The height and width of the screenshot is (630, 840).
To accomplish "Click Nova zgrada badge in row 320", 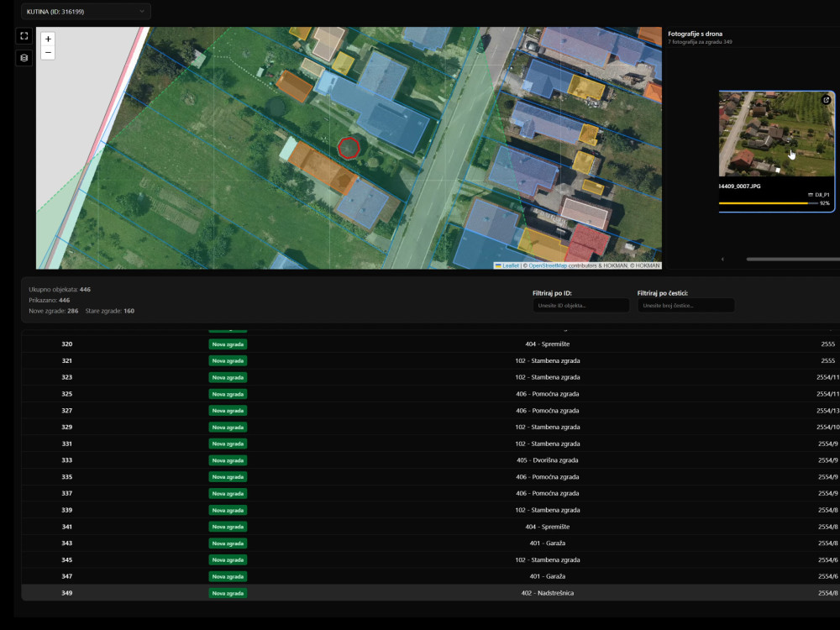I will 228,344.
